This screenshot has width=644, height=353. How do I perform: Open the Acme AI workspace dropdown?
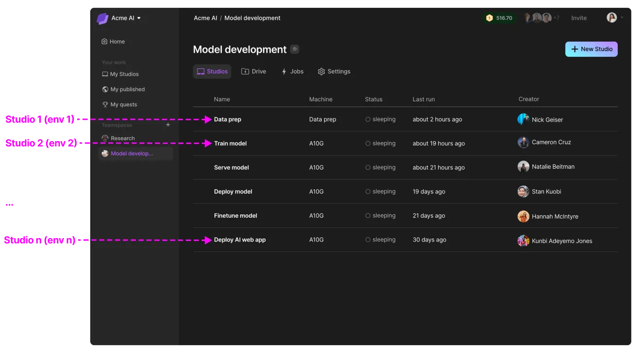tap(126, 18)
